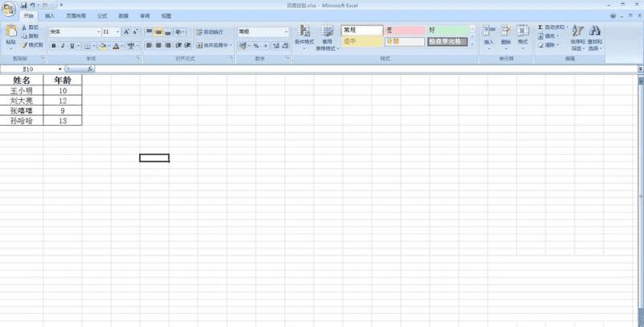Decrease font size with the small A
This screenshot has width=644, height=327.
(x=134, y=31)
